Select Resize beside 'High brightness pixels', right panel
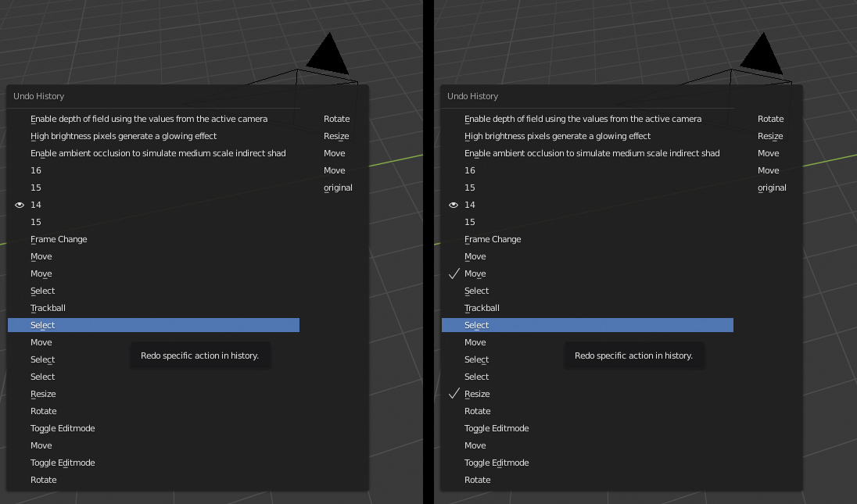Image resolution: width=857 pixels, height=504 pixels. pyautogui.click(x=770, y=136)
